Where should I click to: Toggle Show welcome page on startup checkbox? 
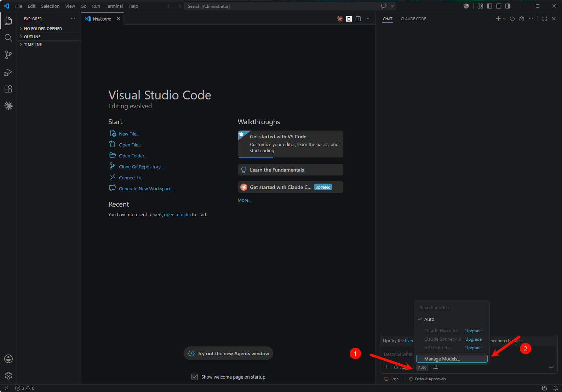195,377
